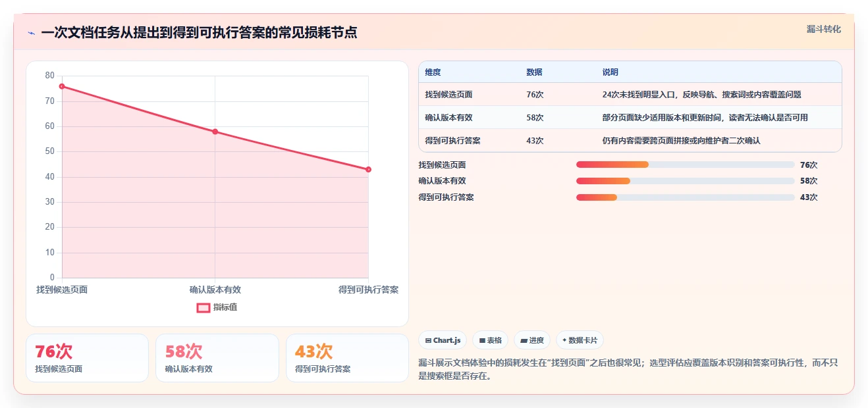Image resolution: width=868 pixels, height=408 pixels.
Task: Click the 找到候选页面 x-axis label
Action: [62, 290]
